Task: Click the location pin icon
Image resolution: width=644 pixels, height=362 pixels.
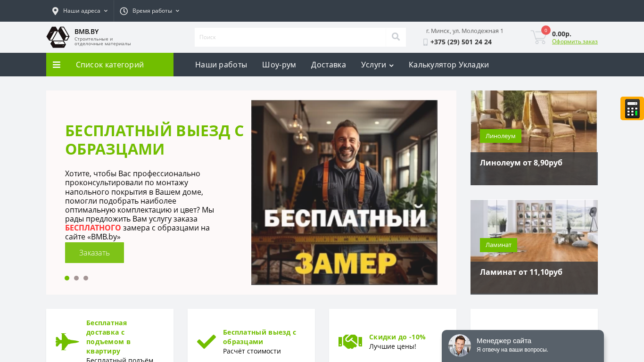Action: [x=55, y=11]
